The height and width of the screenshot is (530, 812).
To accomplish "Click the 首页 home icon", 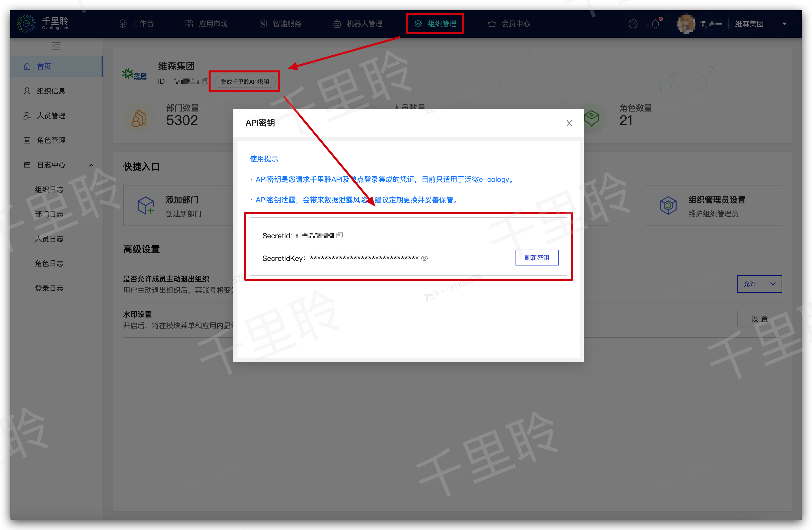I will [27, 66].
